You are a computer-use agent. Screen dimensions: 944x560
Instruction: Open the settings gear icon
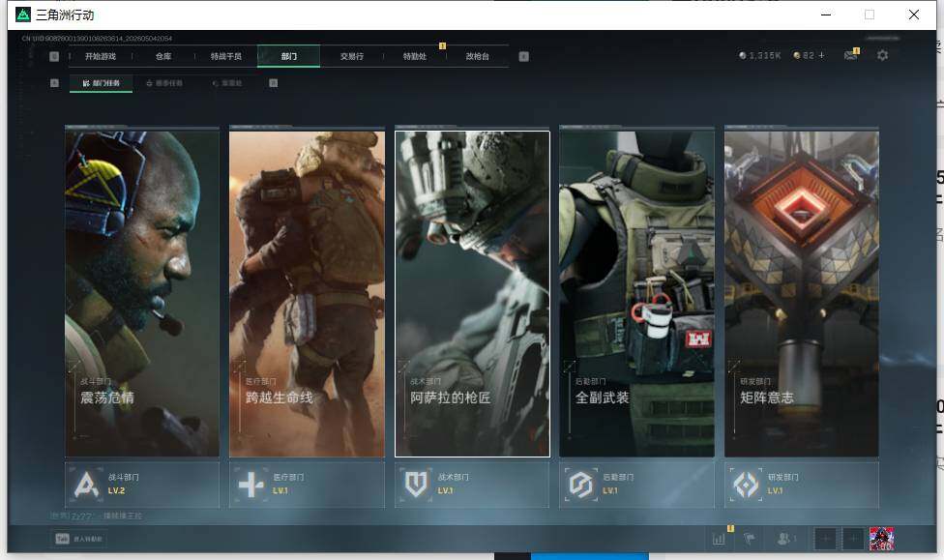883,55
